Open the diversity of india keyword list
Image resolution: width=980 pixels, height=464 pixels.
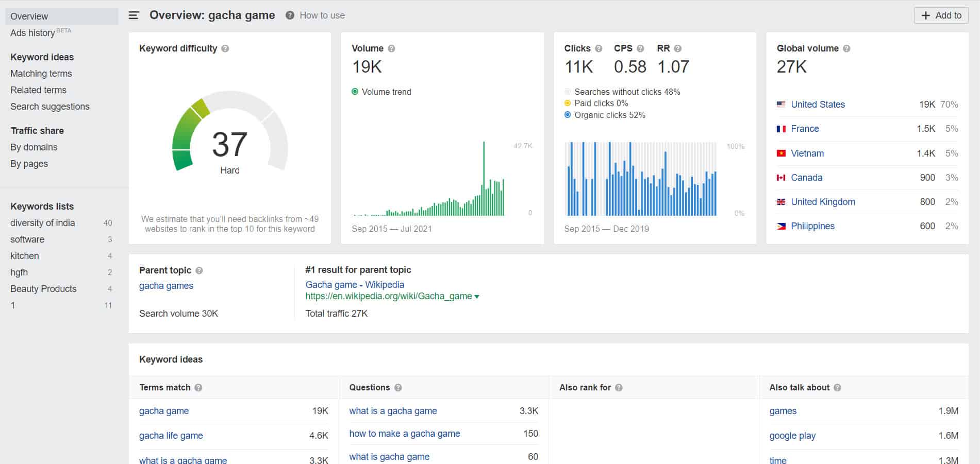pyautogui.click(x=43, y=223)
